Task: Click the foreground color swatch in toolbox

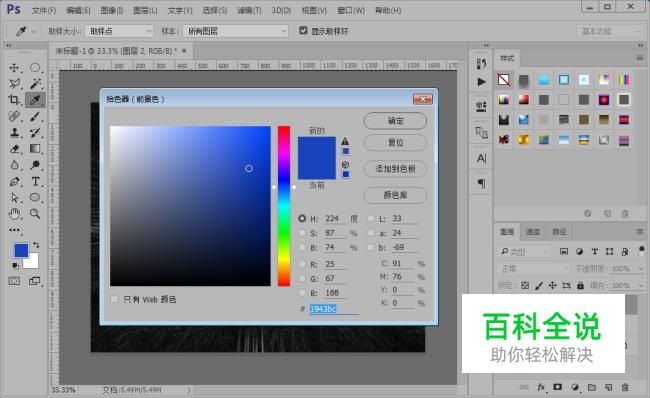Action: [21, 250]
